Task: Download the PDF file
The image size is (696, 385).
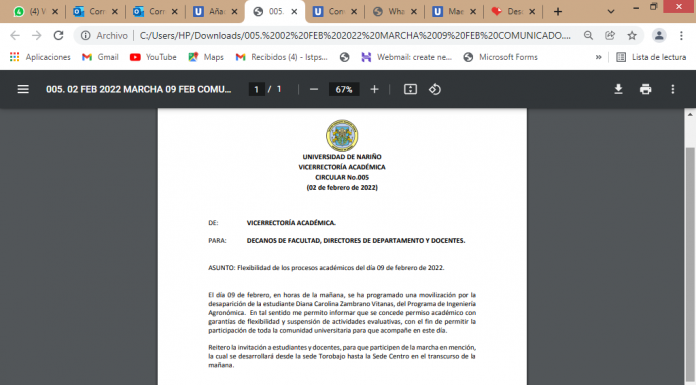Action: [x=618, y=89]
